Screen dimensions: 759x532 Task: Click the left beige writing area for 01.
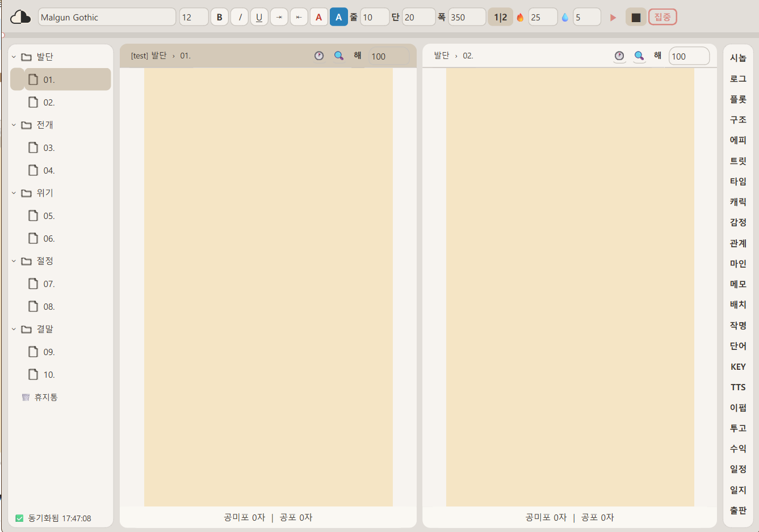(x=269, y=287)
